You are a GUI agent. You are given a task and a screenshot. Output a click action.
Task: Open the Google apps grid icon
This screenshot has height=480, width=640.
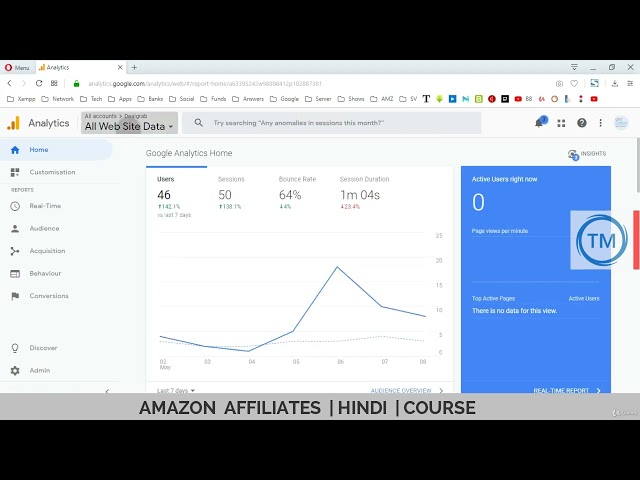point(561,123)
